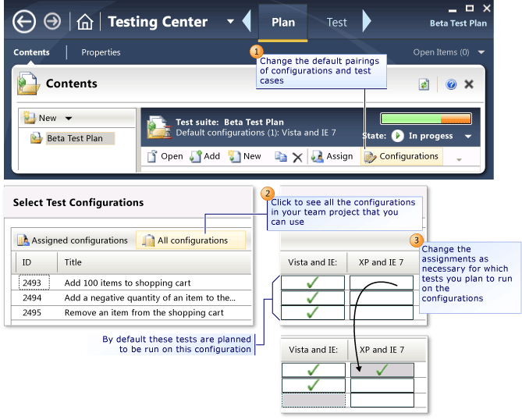Show Assigned configurations view

click(73, 240)
